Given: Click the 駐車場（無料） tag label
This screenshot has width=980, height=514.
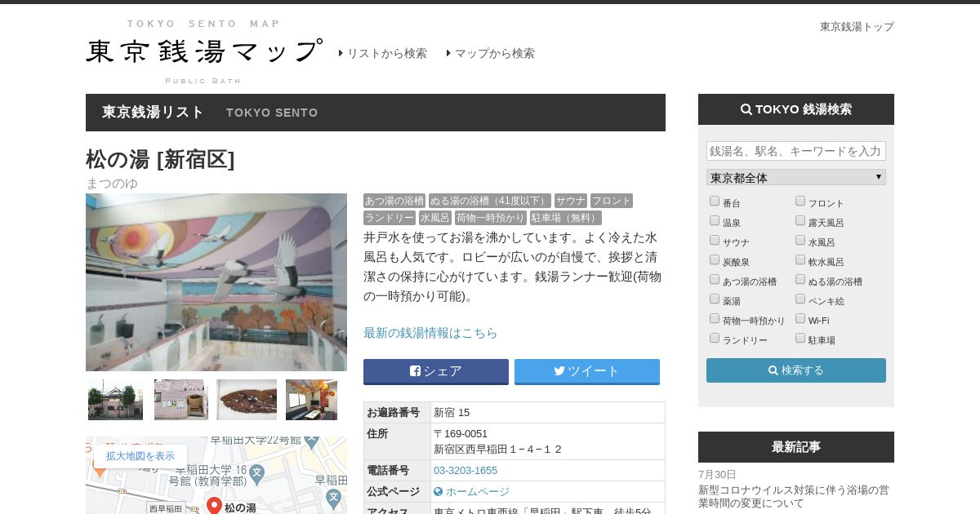Looking at the screenshot, I should 566,218.
